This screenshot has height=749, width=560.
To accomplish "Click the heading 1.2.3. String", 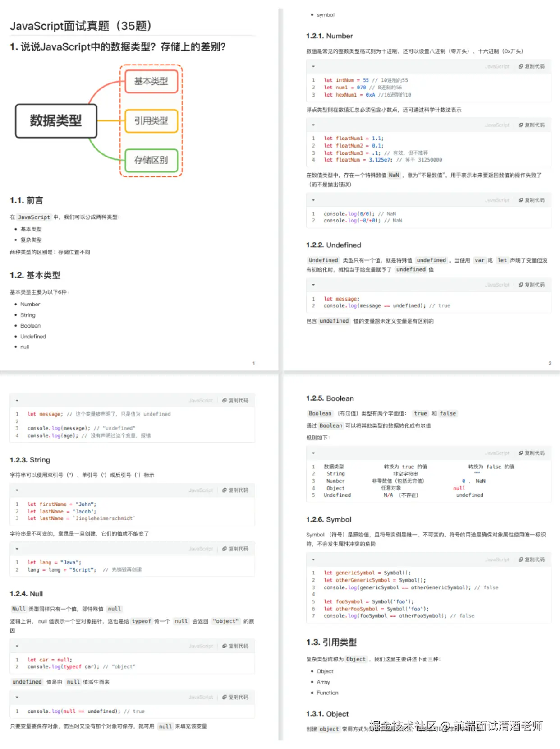I will point(30,460).
